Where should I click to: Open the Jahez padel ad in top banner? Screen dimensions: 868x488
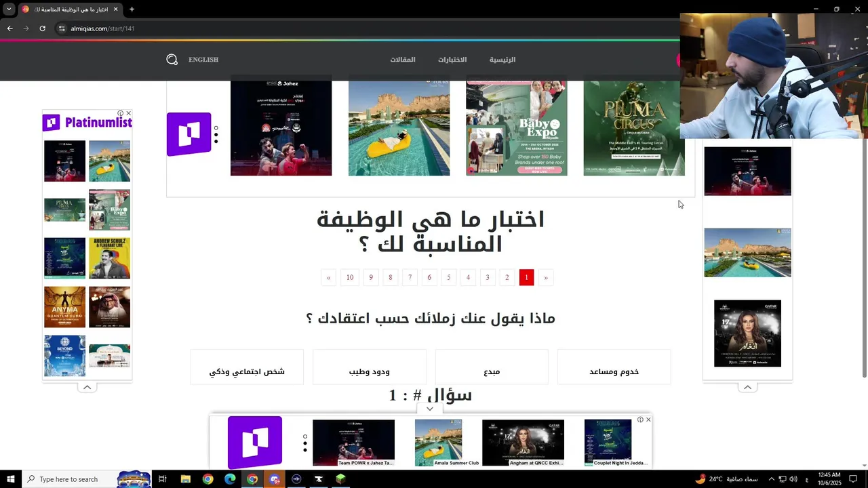[x=281, y=128]
